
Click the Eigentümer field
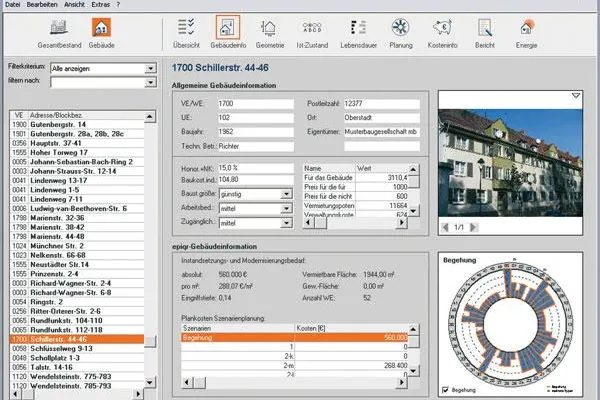point(382,132)
